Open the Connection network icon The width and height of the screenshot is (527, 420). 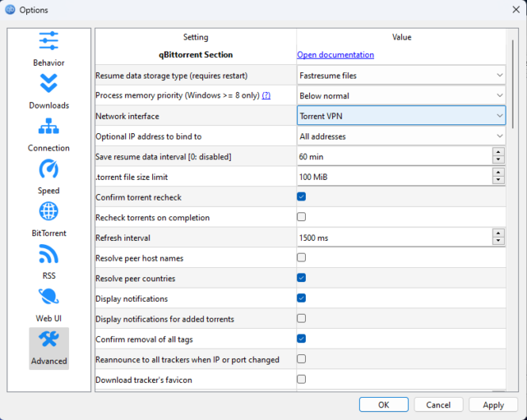[48, 126]
